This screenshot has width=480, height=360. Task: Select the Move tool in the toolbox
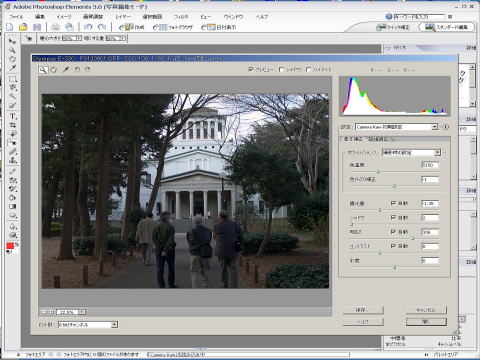tap(12, 41)
